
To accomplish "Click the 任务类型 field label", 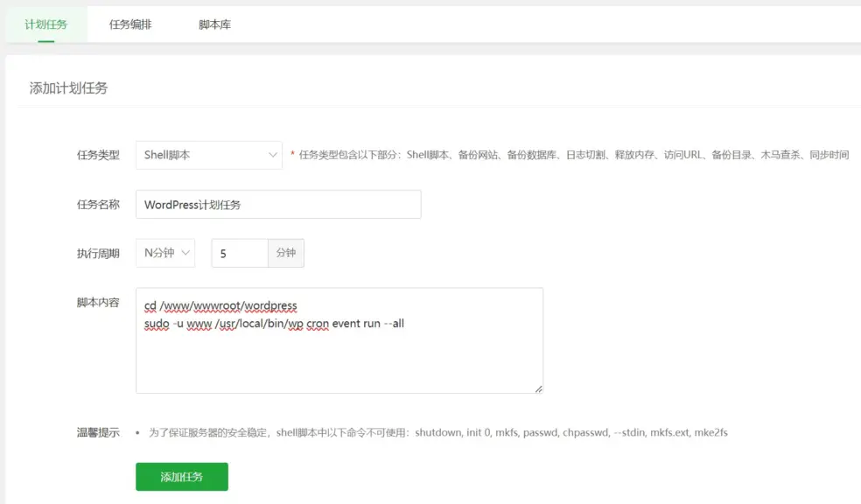I will tap(98, 155).
